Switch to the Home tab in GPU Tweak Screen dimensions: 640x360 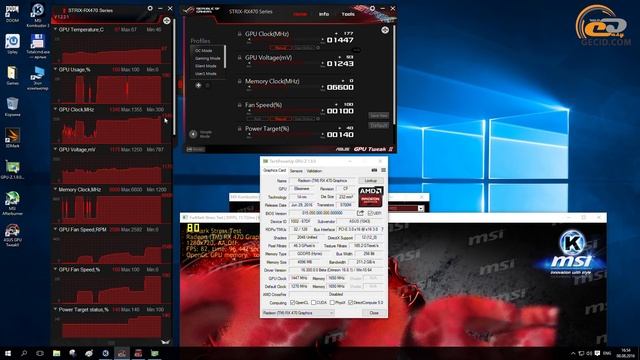[x=300, y=14]
